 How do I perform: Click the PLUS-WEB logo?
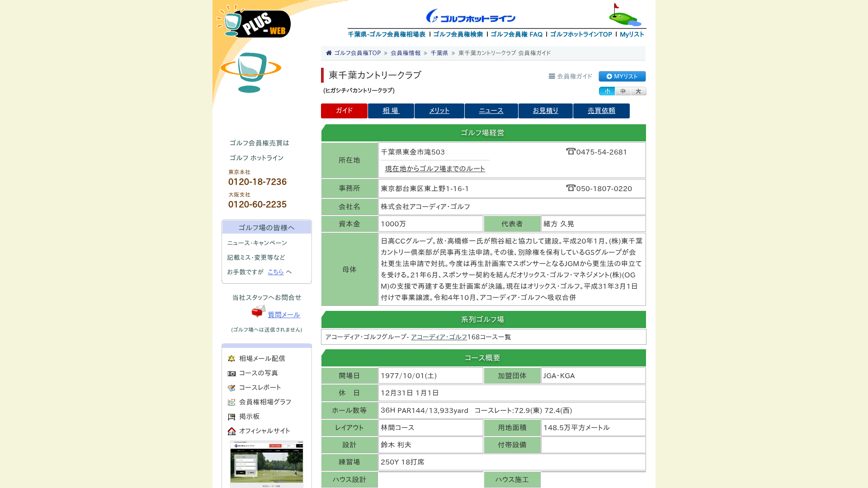tap(254, 21)
